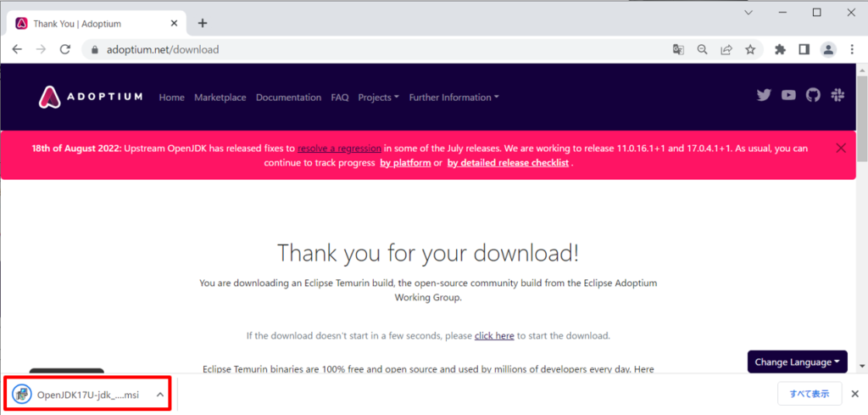868x415 pixels.
Task: Open the Adoptium YouTube icon
Action: click(x=788, y=95)
